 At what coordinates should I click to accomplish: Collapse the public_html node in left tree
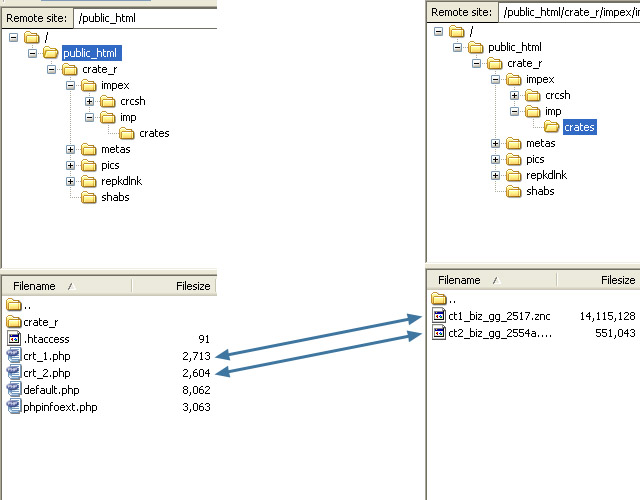pos(33,53)
